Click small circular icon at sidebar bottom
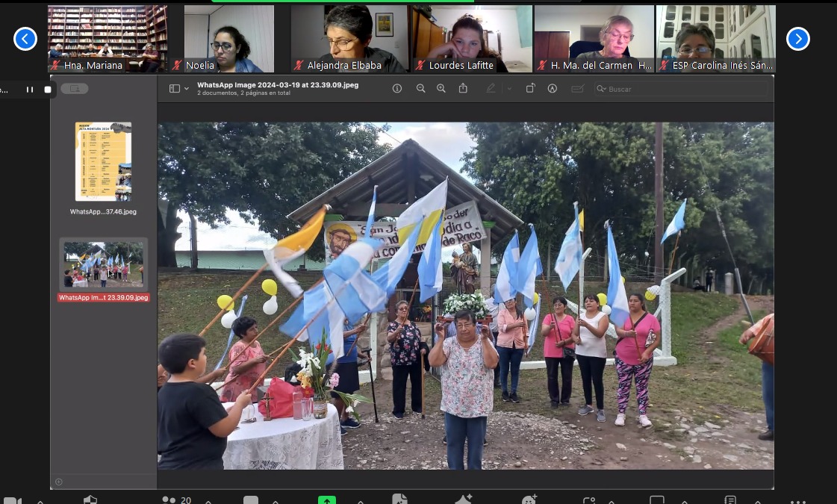 [x=59, y=482]
